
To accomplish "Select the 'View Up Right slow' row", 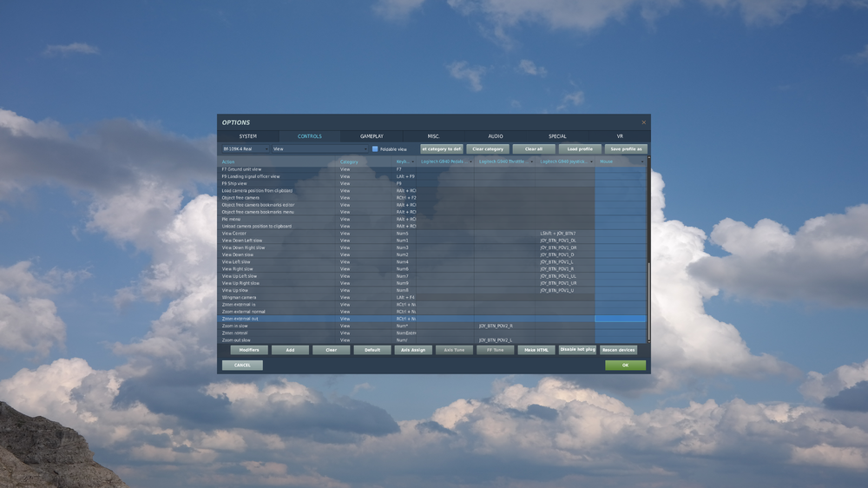I will tap(432, 283).
